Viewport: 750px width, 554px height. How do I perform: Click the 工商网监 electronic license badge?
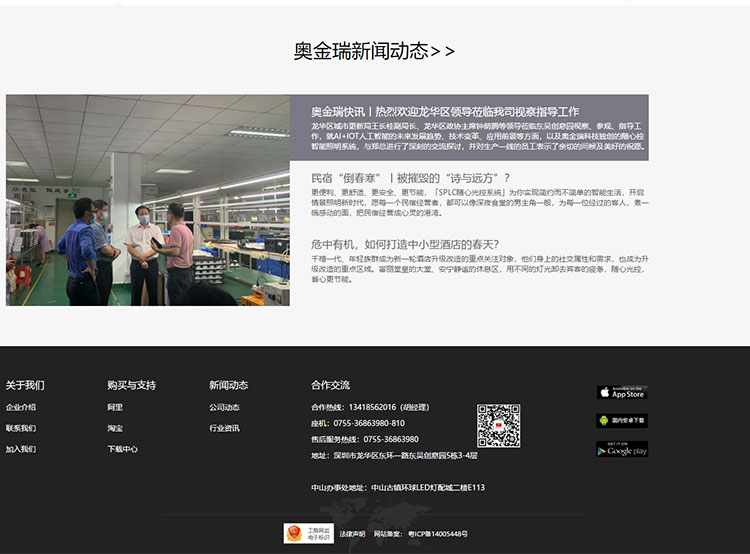point(308,533)
